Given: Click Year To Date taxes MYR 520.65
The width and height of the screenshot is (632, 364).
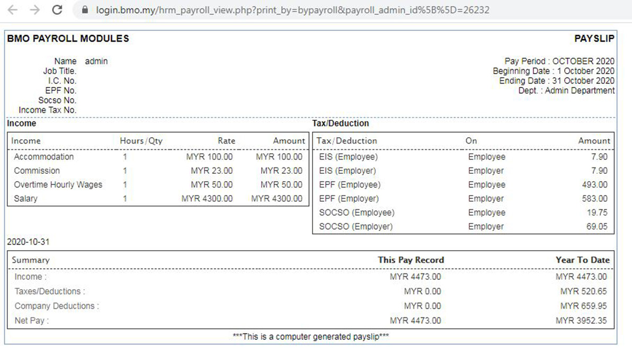Looking at the screenshot, I should click(x=583, y=291).
